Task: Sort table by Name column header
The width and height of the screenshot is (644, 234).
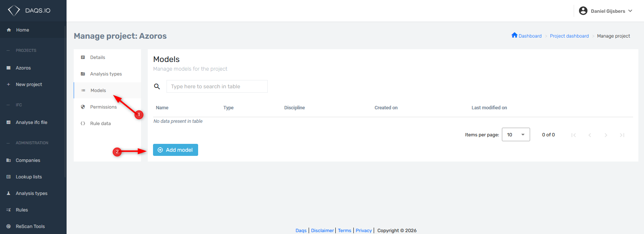Action: tap(162, 108)
